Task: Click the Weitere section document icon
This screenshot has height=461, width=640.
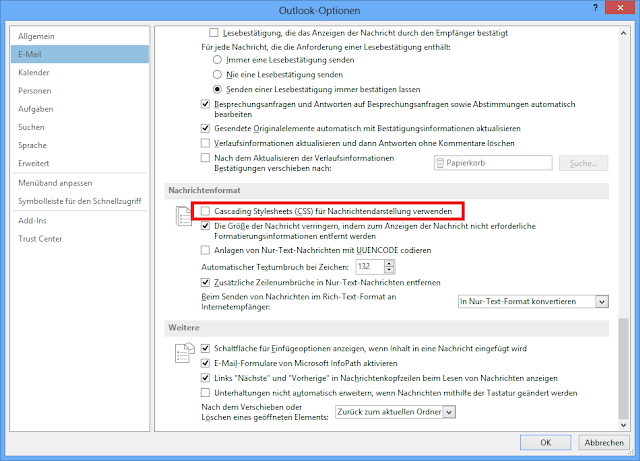Action: (x=184, y=353)
